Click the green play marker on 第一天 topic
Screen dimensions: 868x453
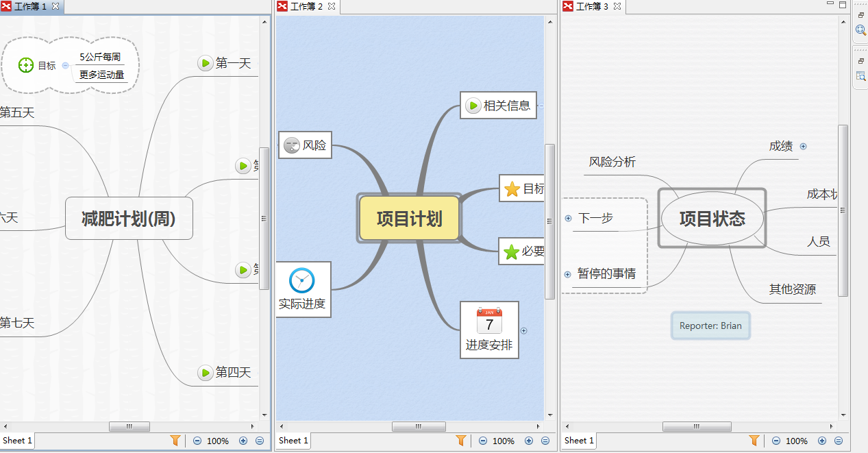point(205,63)
